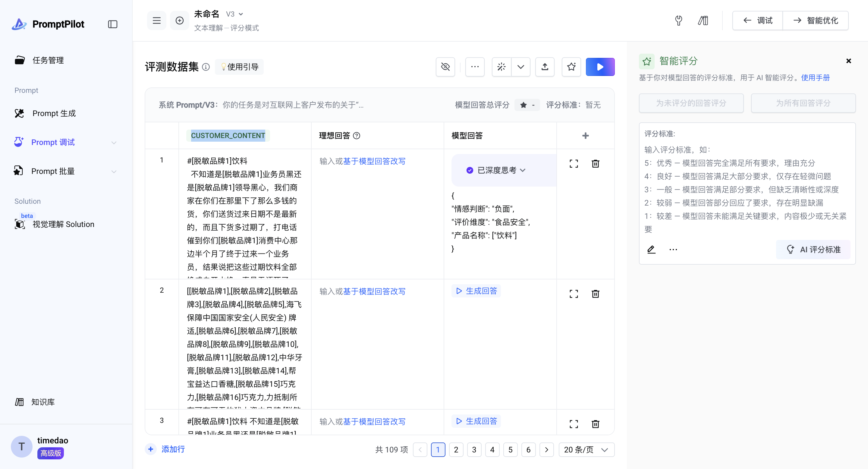Image resolution: width=868 pixels, height=469 pixels.
Task: Delete row 1 with trash icon
Action: [595, 164]
